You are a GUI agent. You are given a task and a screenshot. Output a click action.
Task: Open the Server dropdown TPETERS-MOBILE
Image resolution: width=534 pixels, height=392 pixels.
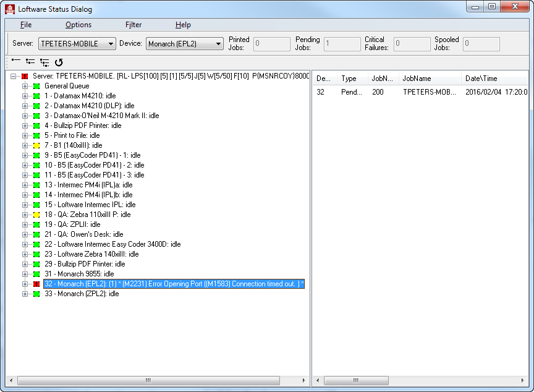[x=77, y=44]
